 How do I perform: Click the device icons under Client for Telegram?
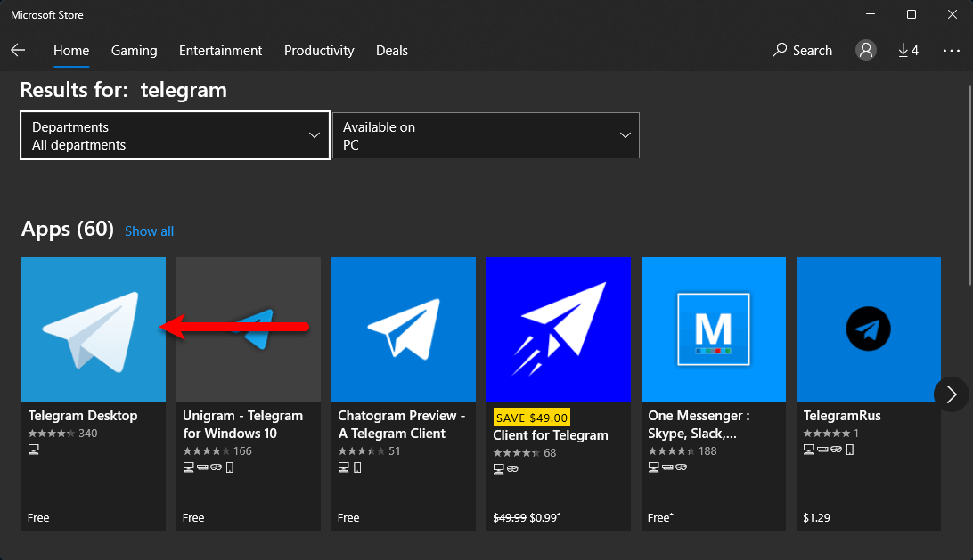click(506, 469)
